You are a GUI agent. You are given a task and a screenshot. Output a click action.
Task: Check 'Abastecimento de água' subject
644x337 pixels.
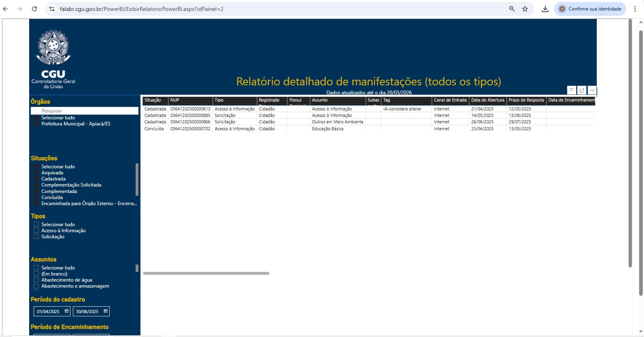click(x=36, y=280)
